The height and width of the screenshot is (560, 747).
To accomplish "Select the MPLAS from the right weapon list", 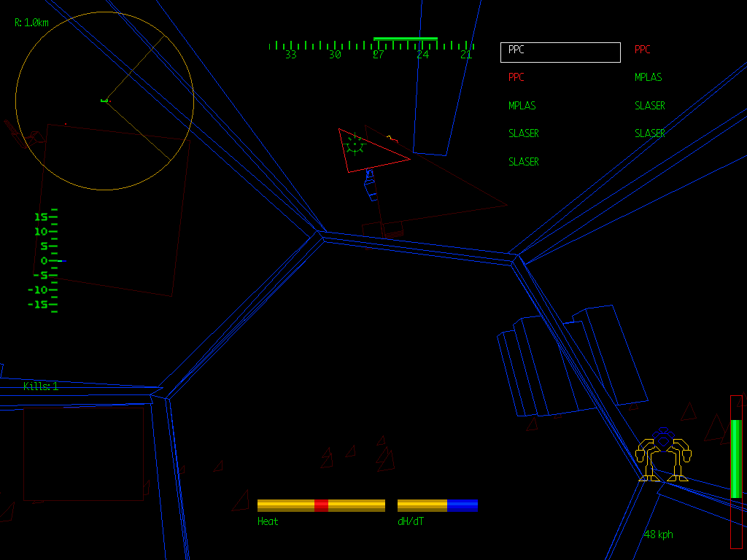I will 648,77.
